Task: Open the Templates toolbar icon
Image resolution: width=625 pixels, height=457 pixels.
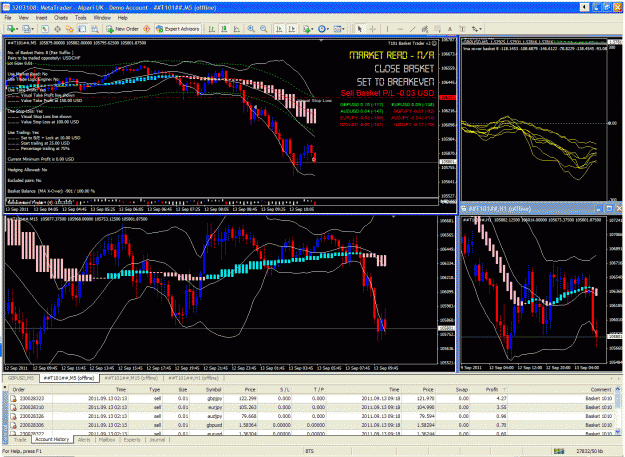Action: [337, 29]
